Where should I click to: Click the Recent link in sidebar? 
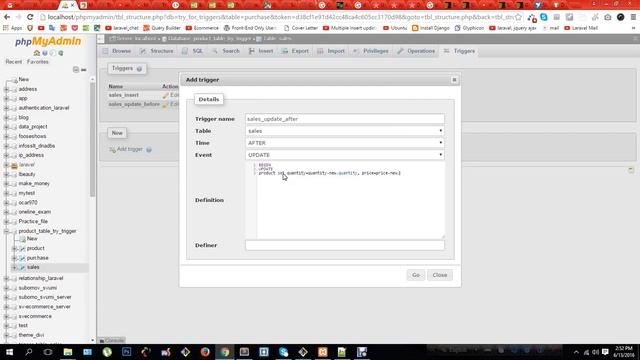pyautogui.click(x=13, y=62)
